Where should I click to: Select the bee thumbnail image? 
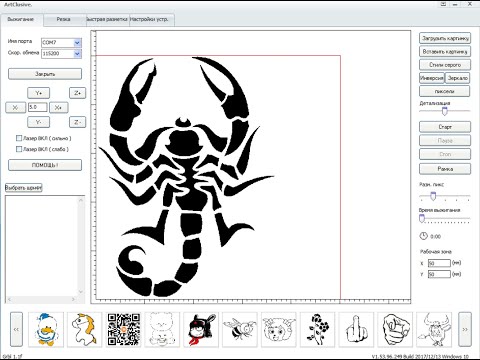click(x=240, y=329)
